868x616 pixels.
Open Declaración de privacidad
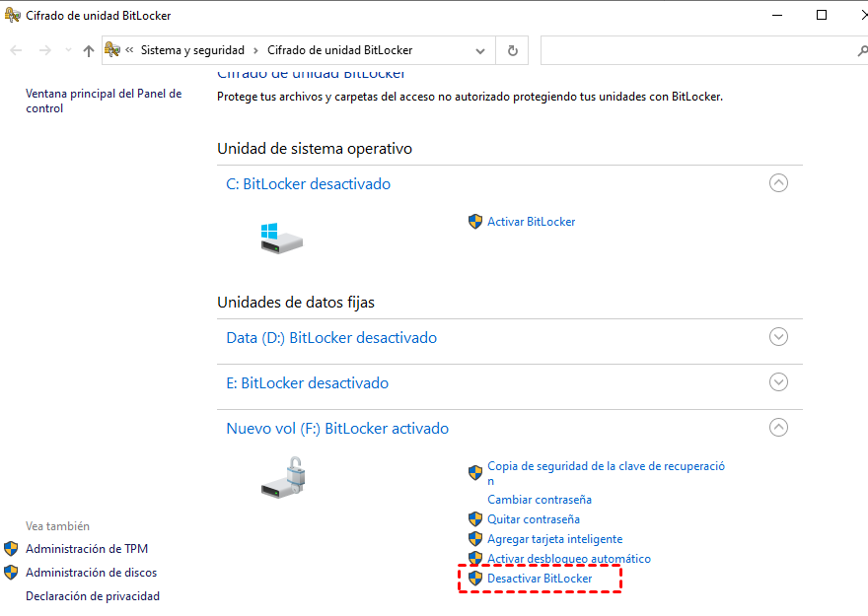(91, 595)
